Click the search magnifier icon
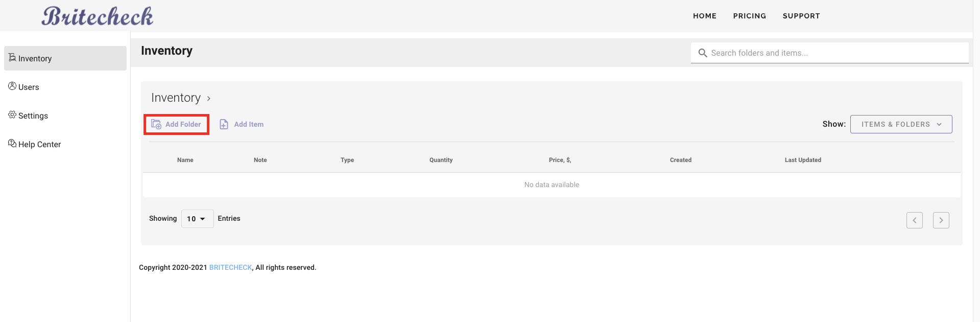 tap(703, 53)
